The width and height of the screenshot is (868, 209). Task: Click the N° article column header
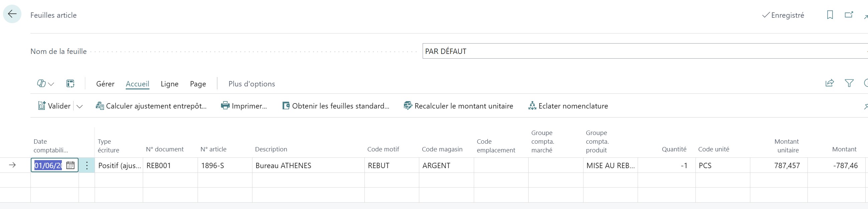213,149
